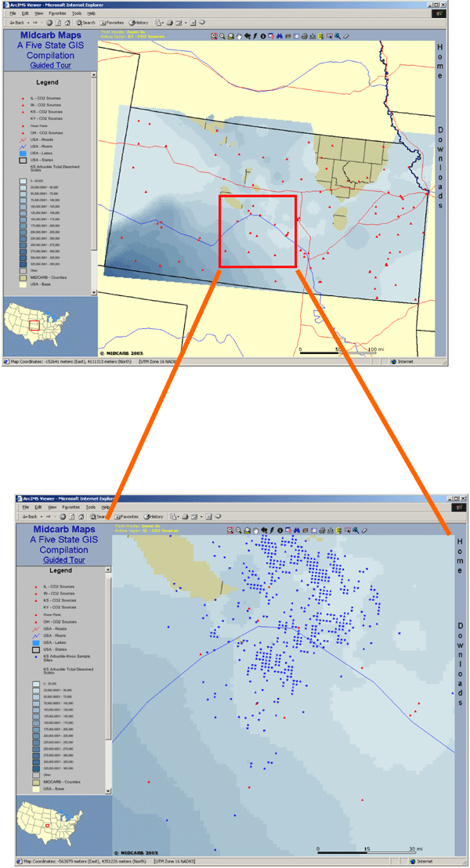This screenshot has height=868, width=470.
Task: Follow Guided Tour link in statewide Kansas window
Action: [x=50, y=65]
